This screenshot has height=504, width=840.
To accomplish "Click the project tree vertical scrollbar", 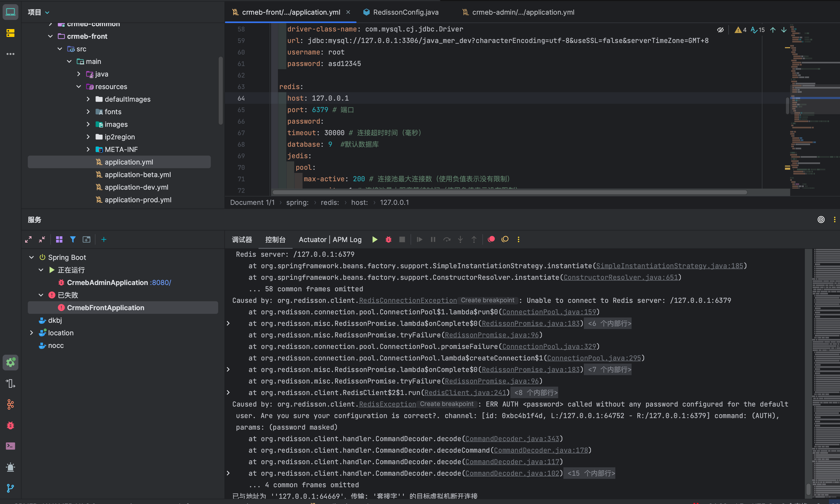I will tap(220, 90).
